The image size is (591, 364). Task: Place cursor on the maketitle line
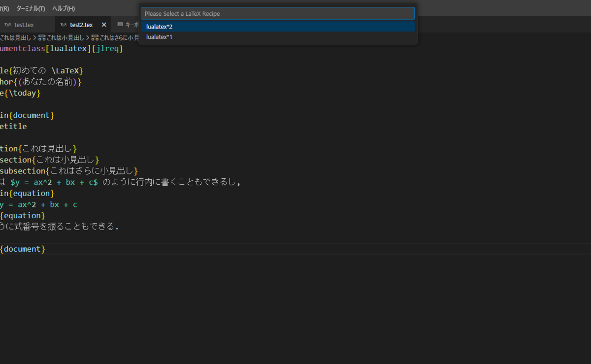(x=13, y=126)
